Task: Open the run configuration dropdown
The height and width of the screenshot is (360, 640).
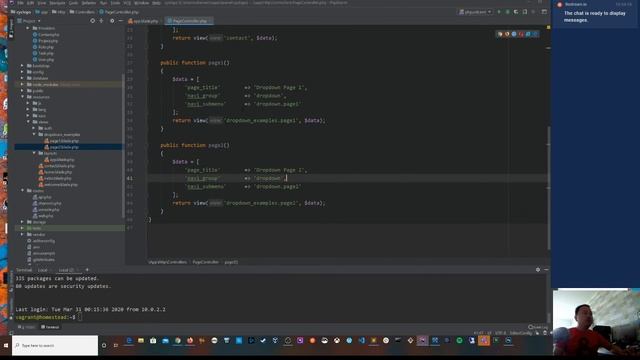Action: click(476, 12)
